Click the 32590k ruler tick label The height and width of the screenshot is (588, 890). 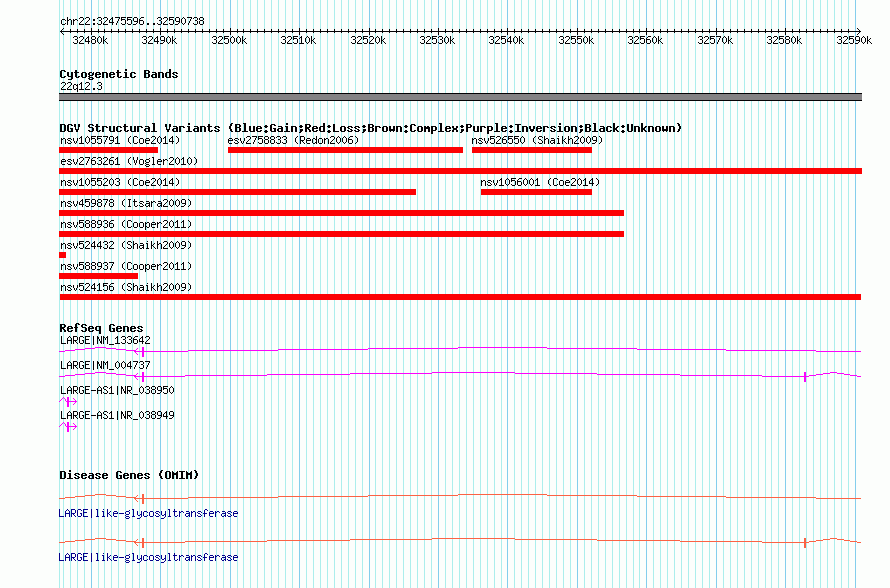tap(854, 40)
